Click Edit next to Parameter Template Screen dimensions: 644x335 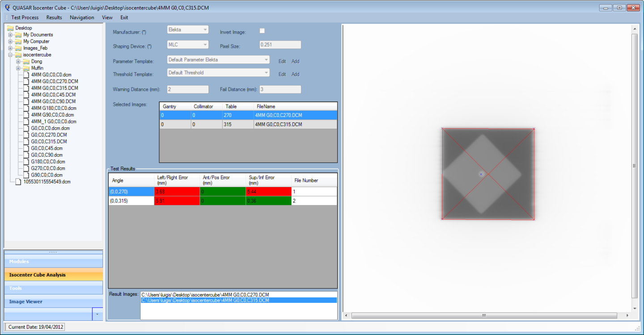[282, 61]
